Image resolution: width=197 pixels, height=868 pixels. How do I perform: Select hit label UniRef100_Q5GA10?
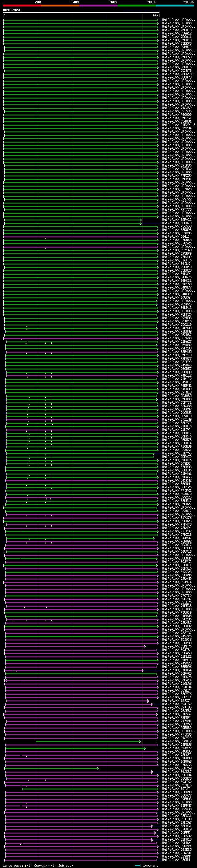[177, 40]
